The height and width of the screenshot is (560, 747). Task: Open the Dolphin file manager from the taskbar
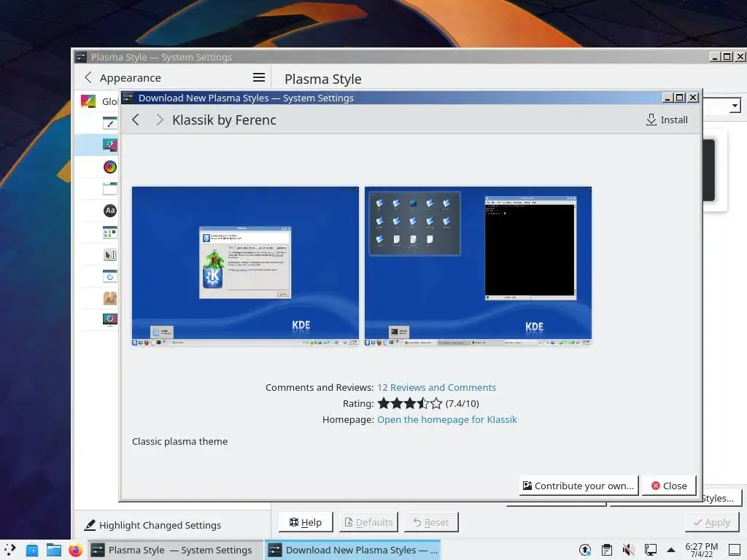point(54,550)
